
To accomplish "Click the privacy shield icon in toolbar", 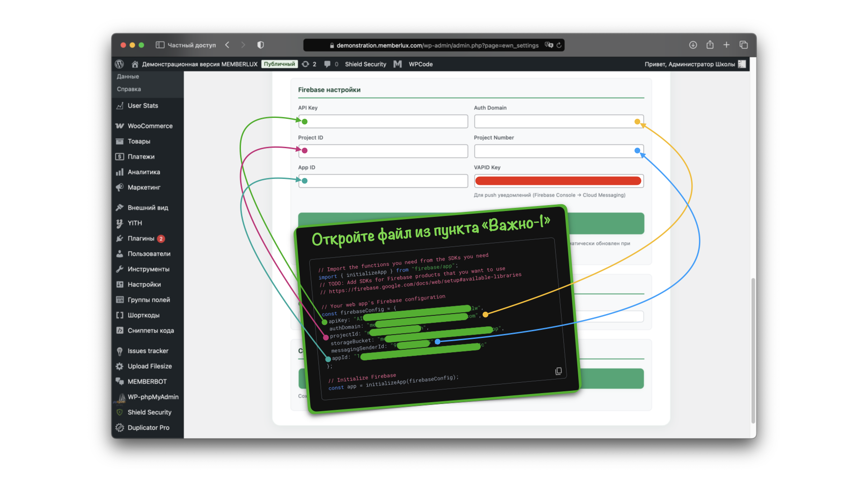I will point(260,45).
